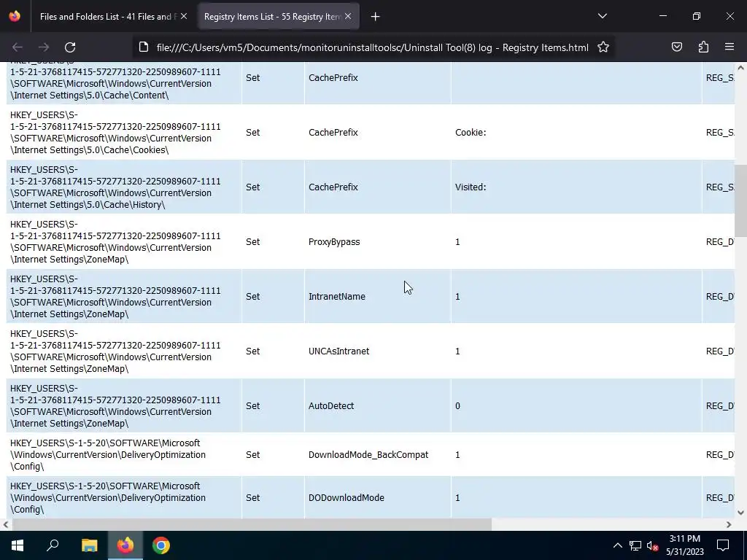Screen dimensions: 747x560
Task: Open taskbar search magnifier
Action: pyautogui.click(x=53, y=545)
